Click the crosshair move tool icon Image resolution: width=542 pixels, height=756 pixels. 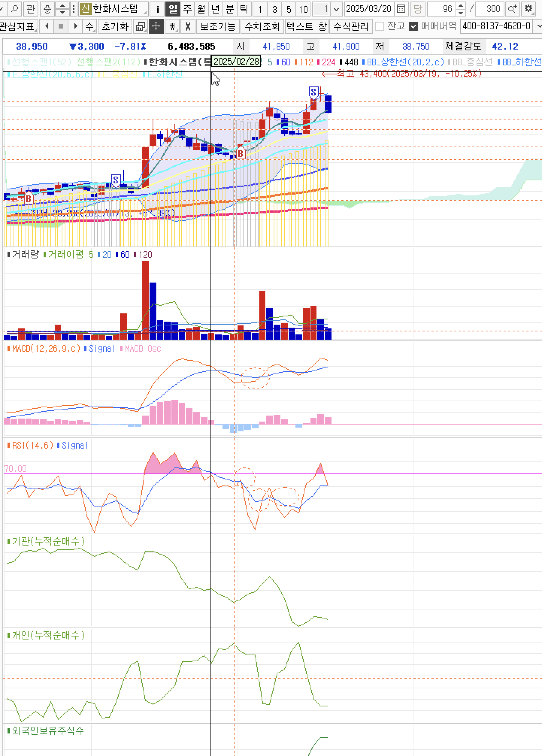156,26
